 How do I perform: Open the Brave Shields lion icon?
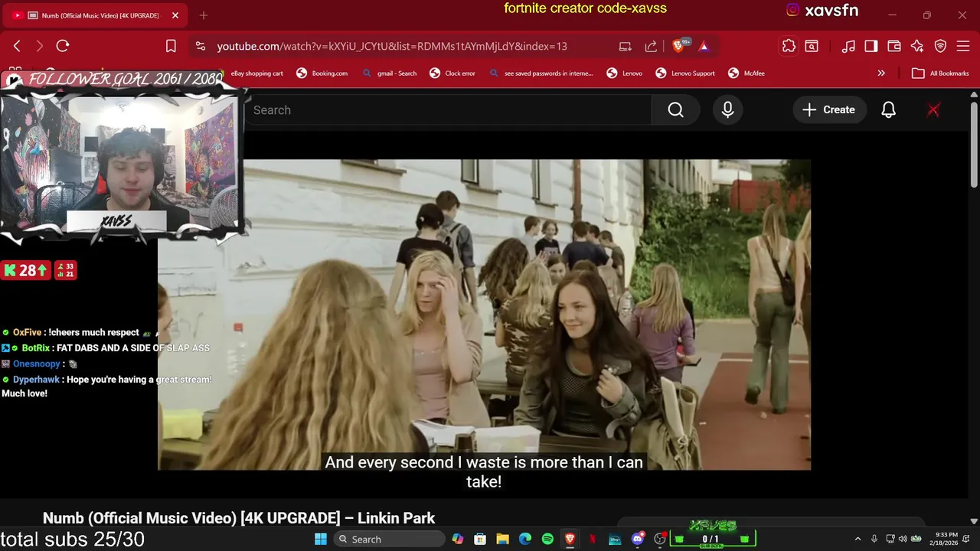point(678,46)
